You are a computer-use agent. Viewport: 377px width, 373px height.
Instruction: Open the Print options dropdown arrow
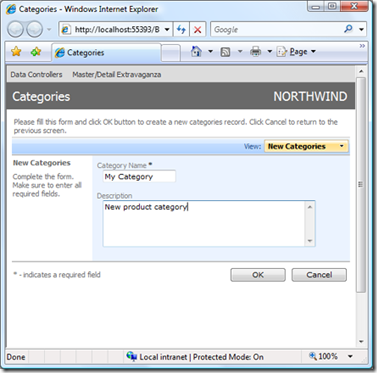(270, 52)
